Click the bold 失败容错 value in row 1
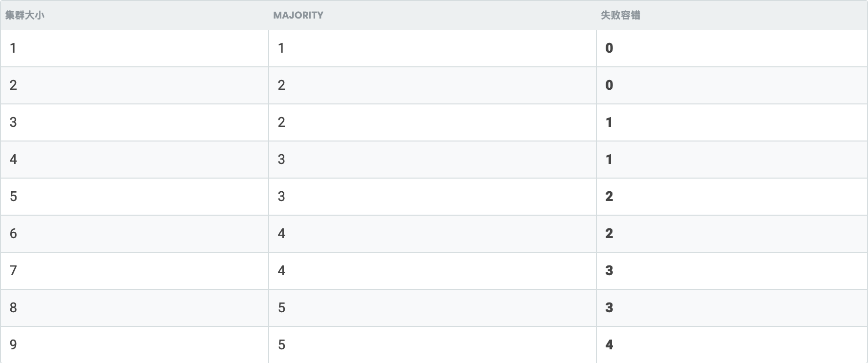Image resolution: width=868 pixels, height=363 pixels. pos(609,48)
